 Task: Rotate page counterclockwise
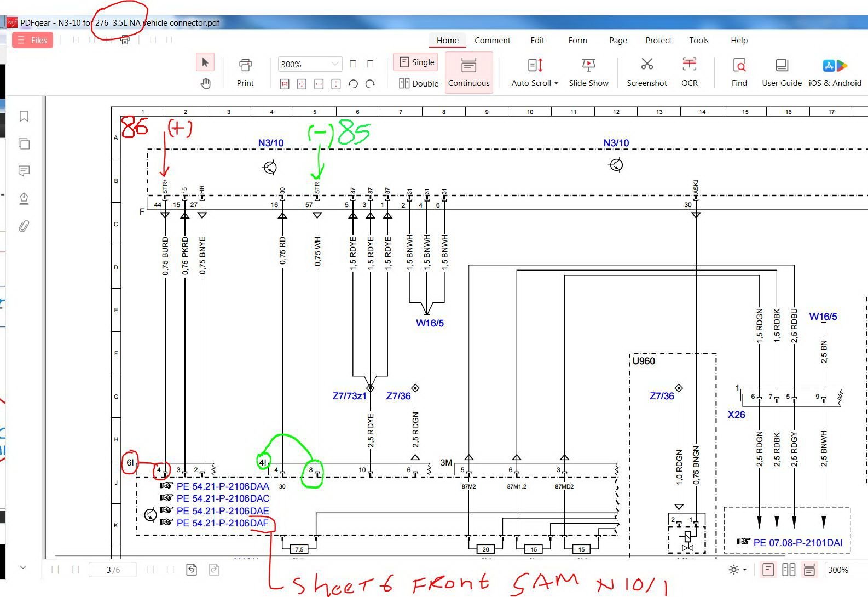tap(353, 84)
